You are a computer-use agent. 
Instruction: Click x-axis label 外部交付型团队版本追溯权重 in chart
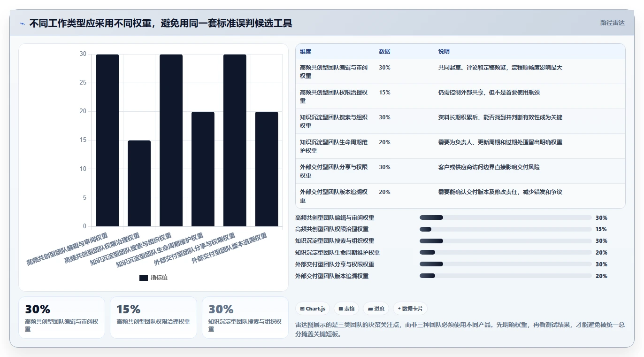229,248
